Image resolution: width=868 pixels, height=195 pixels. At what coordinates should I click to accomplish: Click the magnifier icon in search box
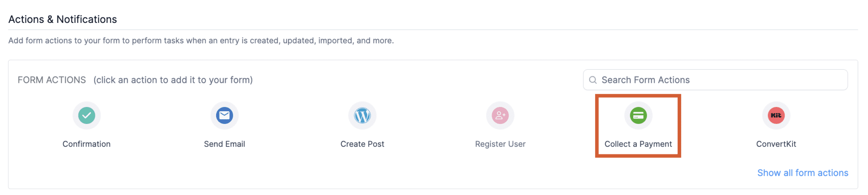pos(593,80)
